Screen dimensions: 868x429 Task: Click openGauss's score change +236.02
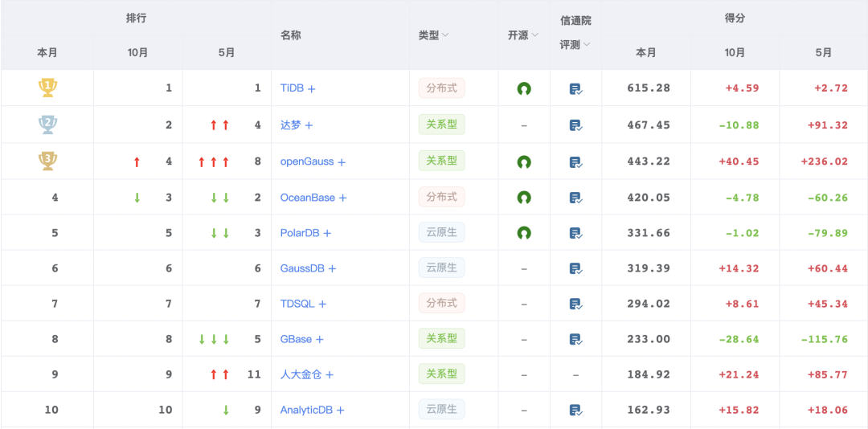[825, 161]
